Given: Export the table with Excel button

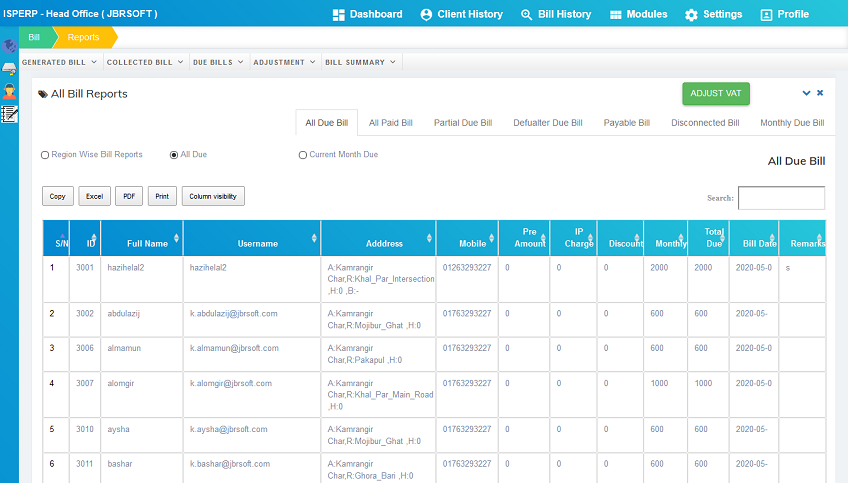Looking at the screenshot, I should tap(94, 196).
